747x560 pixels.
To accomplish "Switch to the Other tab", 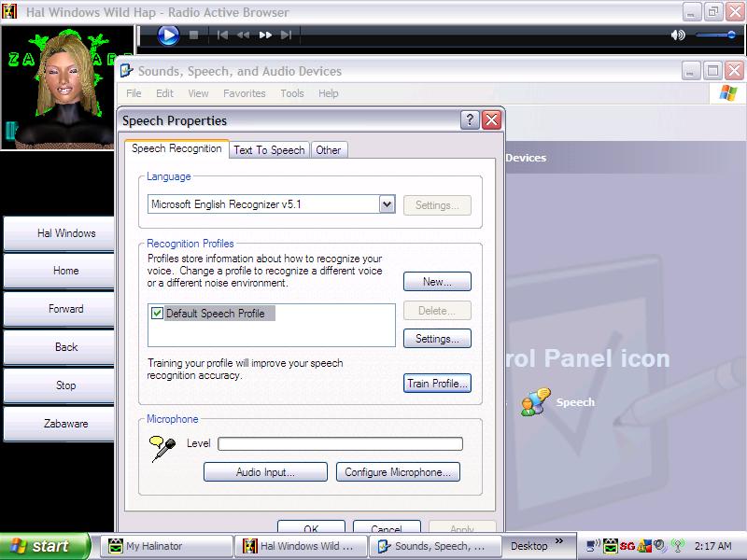I will (329, 150).
